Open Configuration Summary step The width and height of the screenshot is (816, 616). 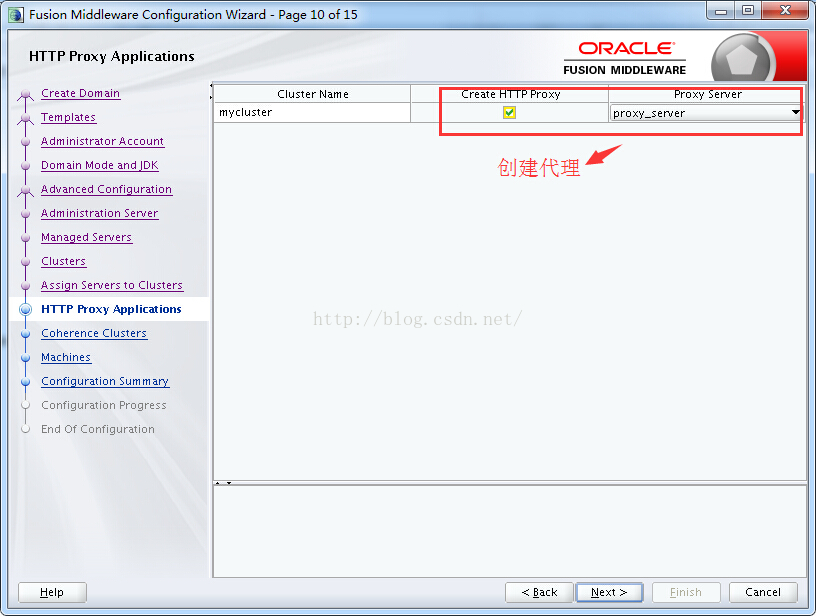pos(105,381)
